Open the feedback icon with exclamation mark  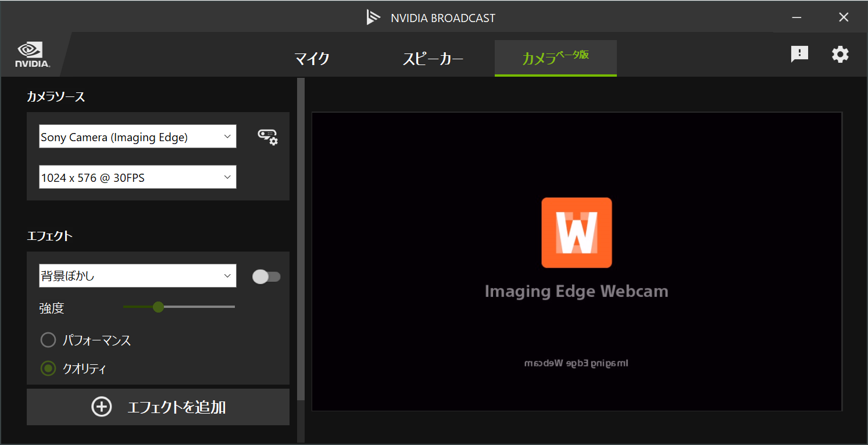[x=799, y=55]
